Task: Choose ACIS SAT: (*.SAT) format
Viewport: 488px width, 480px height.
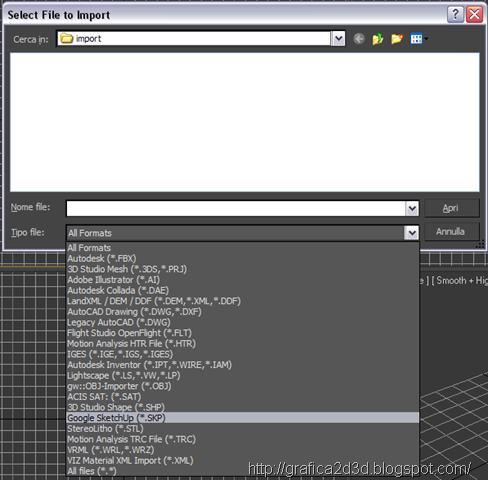Action: 242,397
